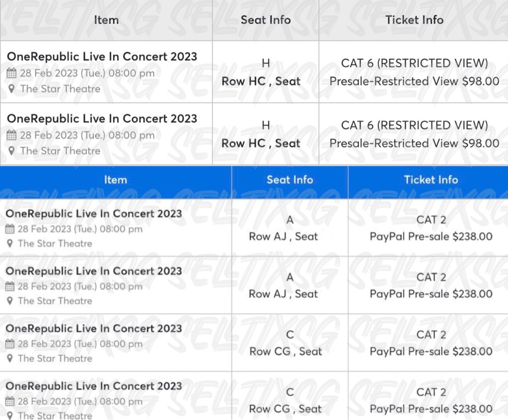Click the calendar icon on the second Row AJ listing

[10, 286]
